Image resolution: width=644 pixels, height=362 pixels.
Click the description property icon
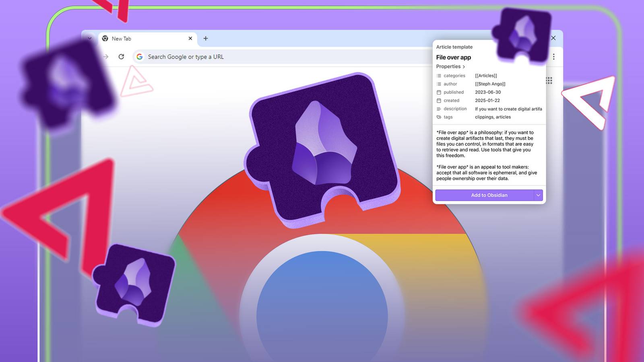click(439, 109)
